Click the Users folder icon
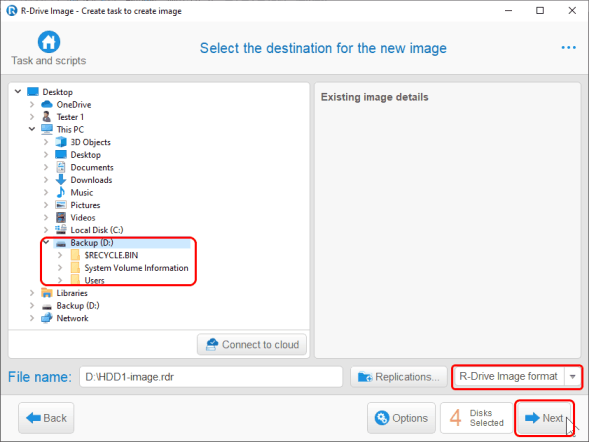The height and width of the screenshot is (442, 589). click(x=75, y=280)
